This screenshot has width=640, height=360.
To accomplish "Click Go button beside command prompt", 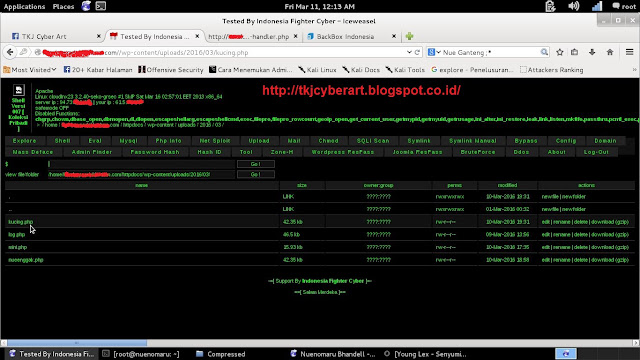I will pyautogui.click(x=256, y=164).
